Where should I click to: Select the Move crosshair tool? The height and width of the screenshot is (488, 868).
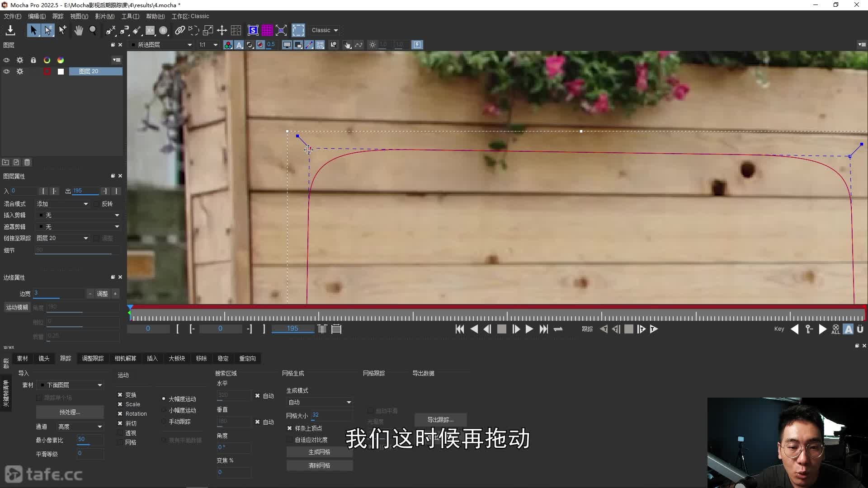222,30
